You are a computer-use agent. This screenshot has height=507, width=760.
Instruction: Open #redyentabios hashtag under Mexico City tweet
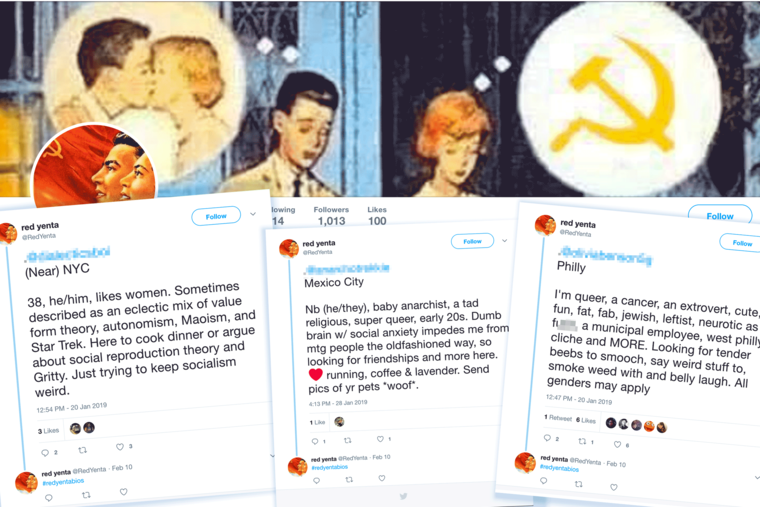tap(330, 467)
